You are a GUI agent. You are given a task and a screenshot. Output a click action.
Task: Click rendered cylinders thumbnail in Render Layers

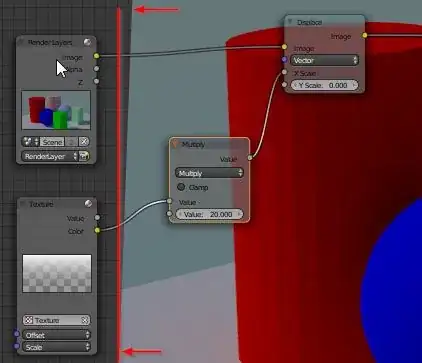(x=56, y=110)
